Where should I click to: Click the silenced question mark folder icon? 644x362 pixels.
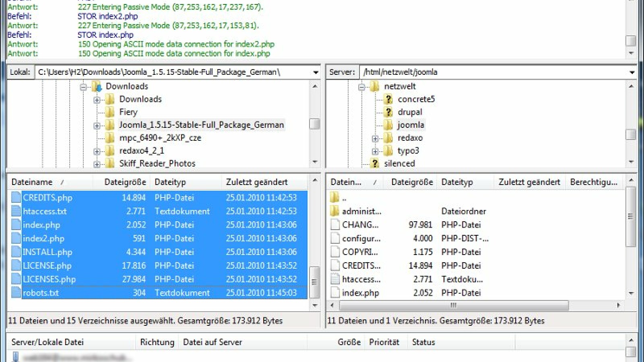(x=376, y=163)
